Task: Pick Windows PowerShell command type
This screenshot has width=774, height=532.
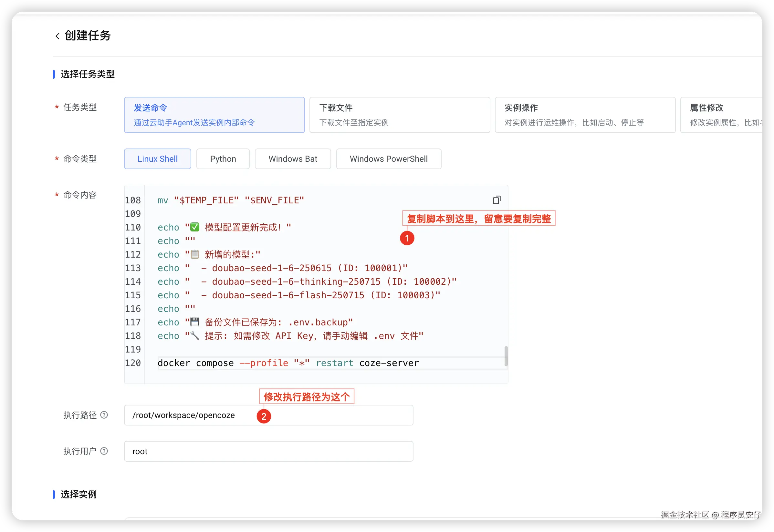Action: [x=389, y=159]
